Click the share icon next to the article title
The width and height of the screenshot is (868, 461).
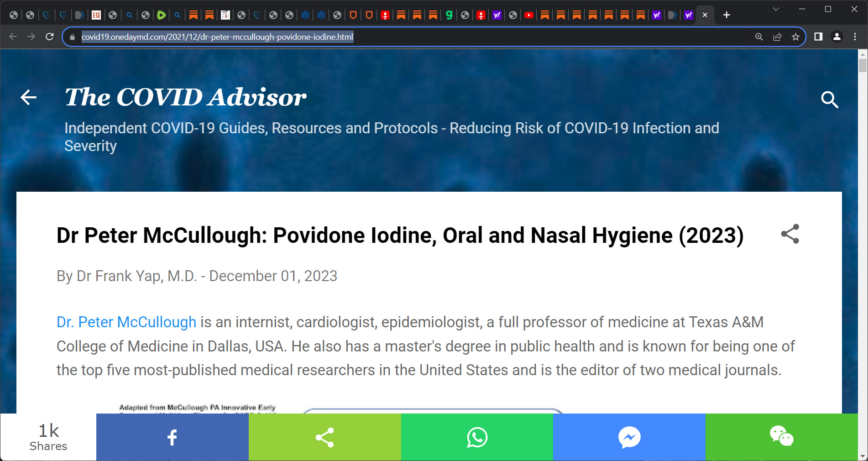tap(790, 234)
